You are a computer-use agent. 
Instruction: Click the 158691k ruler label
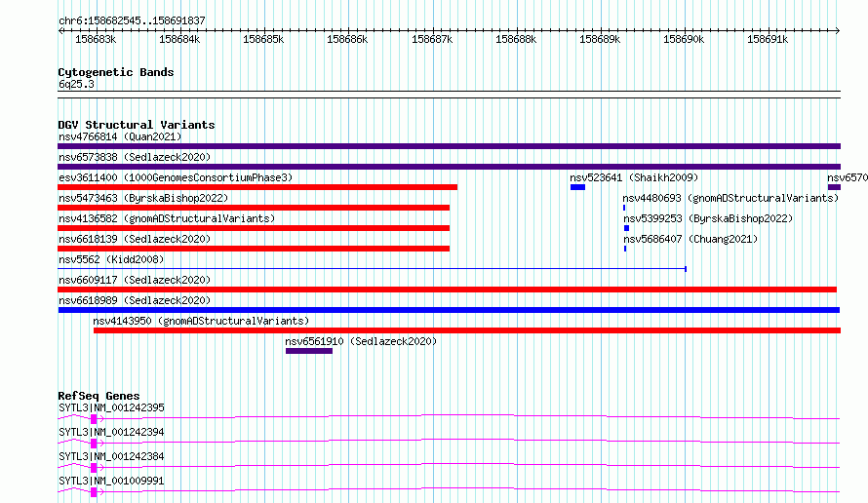click(768, 39)
